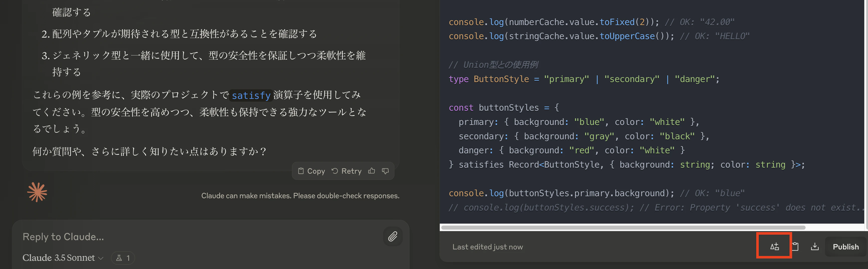
Task: Open the beaker feature preview icon
Action: point(119,257)
